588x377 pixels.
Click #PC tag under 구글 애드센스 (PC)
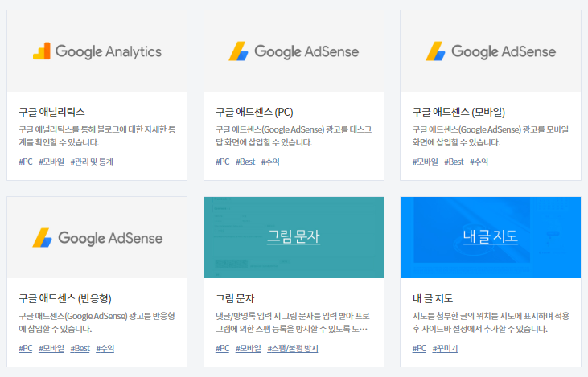(222, 162)
